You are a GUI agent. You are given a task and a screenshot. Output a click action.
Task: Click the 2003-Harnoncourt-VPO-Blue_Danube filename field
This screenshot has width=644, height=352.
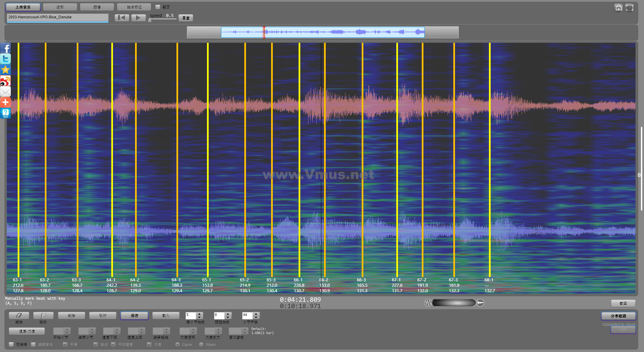point(58,17)
